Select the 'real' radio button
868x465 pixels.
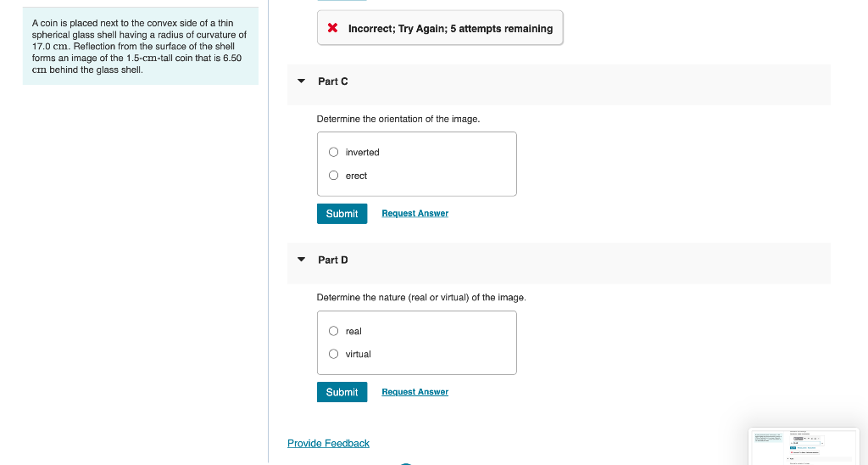pos(334,331)
